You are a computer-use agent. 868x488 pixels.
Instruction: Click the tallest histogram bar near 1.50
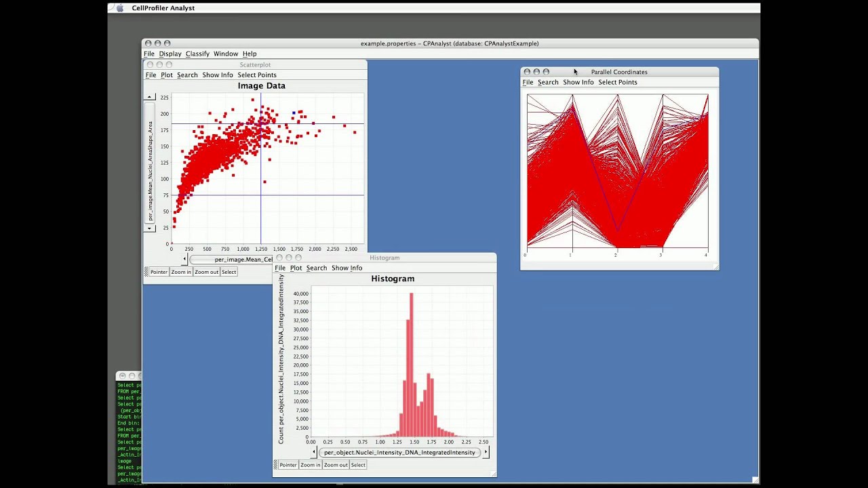(411, 365)
